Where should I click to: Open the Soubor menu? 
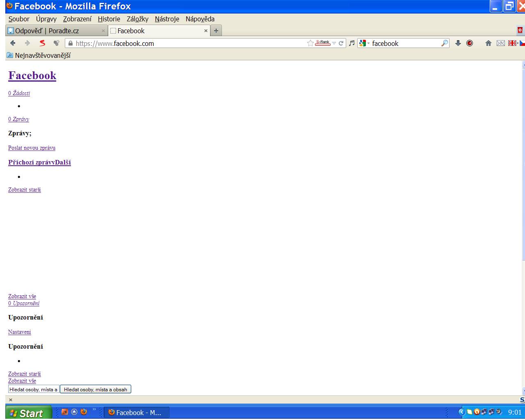pos(19,19)
